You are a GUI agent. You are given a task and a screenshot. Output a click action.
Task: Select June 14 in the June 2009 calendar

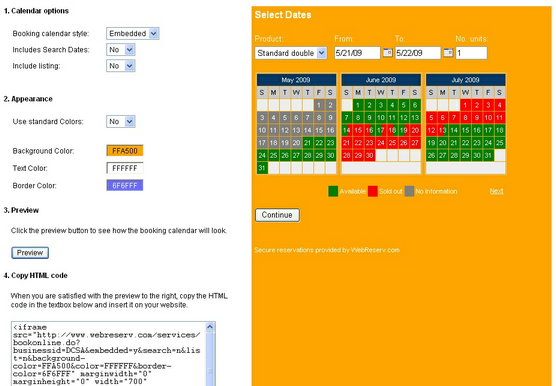(x=347, y=130)
